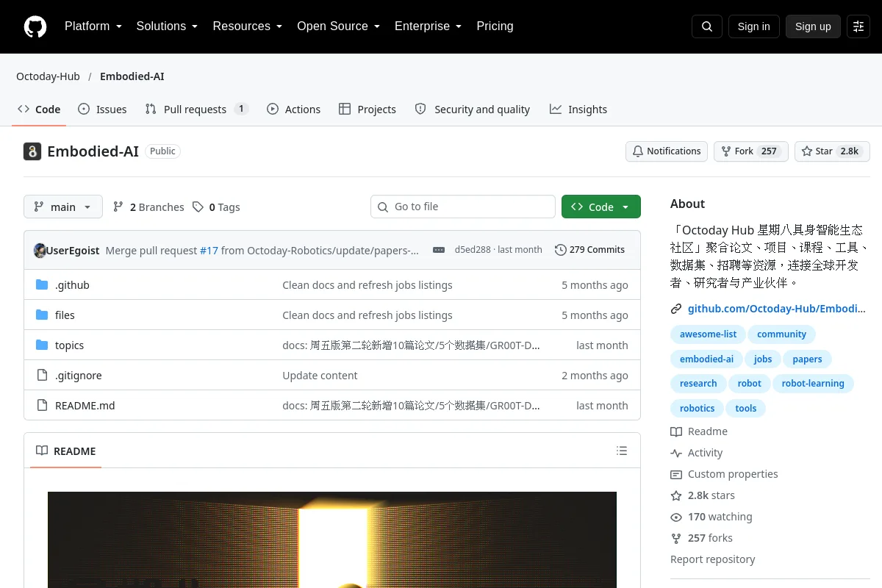Switch main branch dropdown
The height and width of the screenshot is (588, 882).
(x=63, y=207)
